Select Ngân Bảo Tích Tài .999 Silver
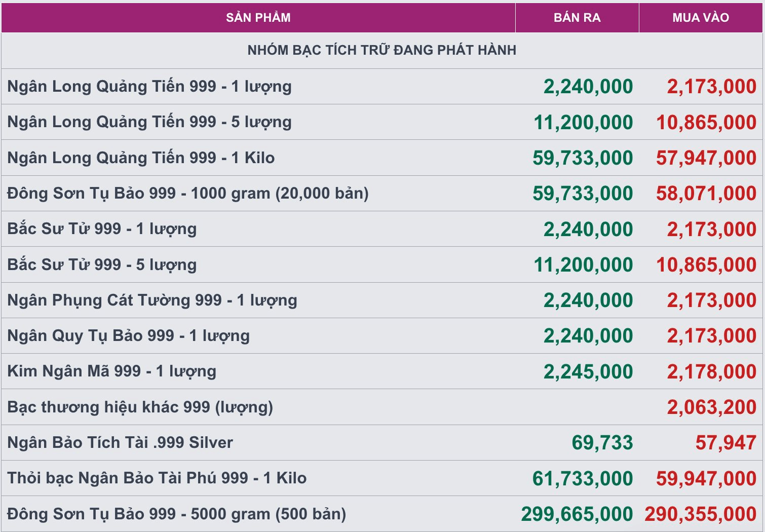 coord(120,443)
